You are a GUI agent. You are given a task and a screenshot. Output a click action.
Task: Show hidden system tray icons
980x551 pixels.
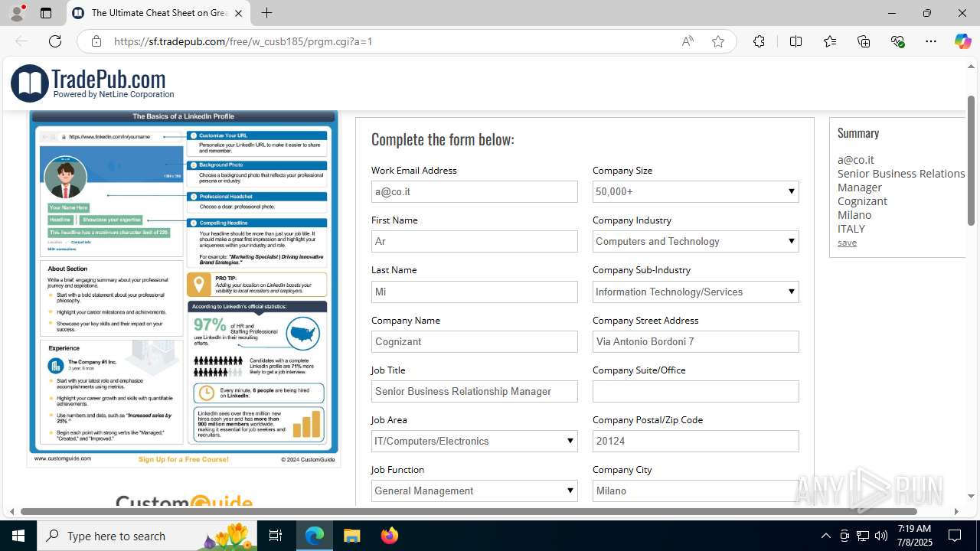825,536
